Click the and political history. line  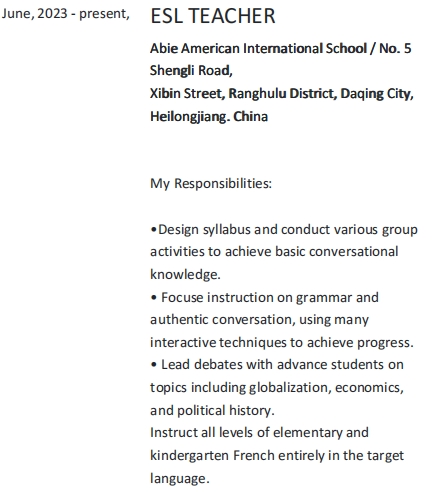coord(212,411)
